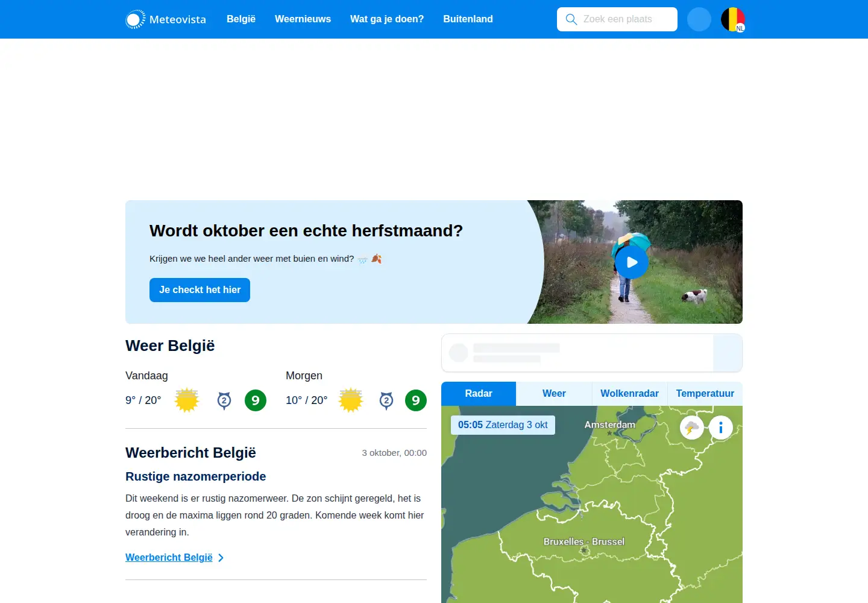868x603 pixels.
Task: Click the Wordt oktober een echte herfstmaand headline
Action: (306, 231)
